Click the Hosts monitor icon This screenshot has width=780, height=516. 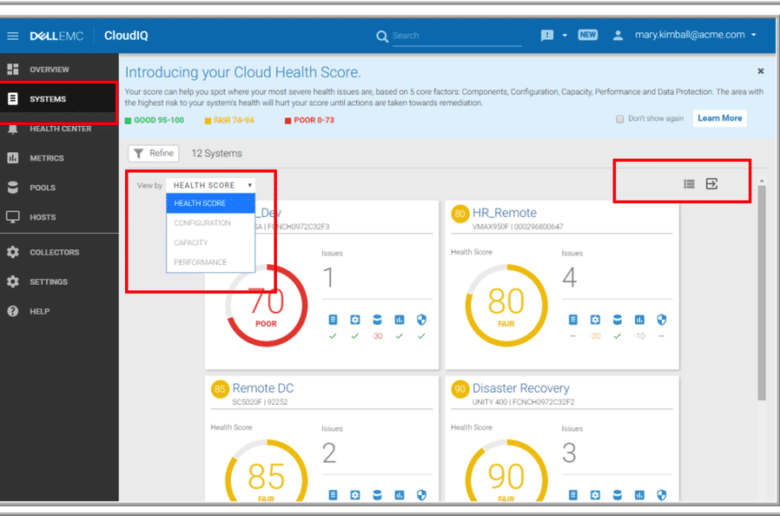(x=13, y=217)
